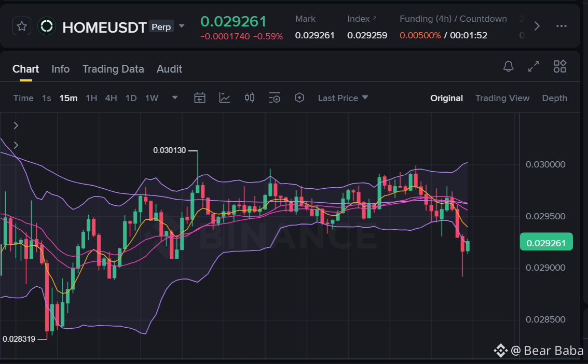Select the 15m chart interval
Viewport: 588px width, 364px height.
[69, 98]
